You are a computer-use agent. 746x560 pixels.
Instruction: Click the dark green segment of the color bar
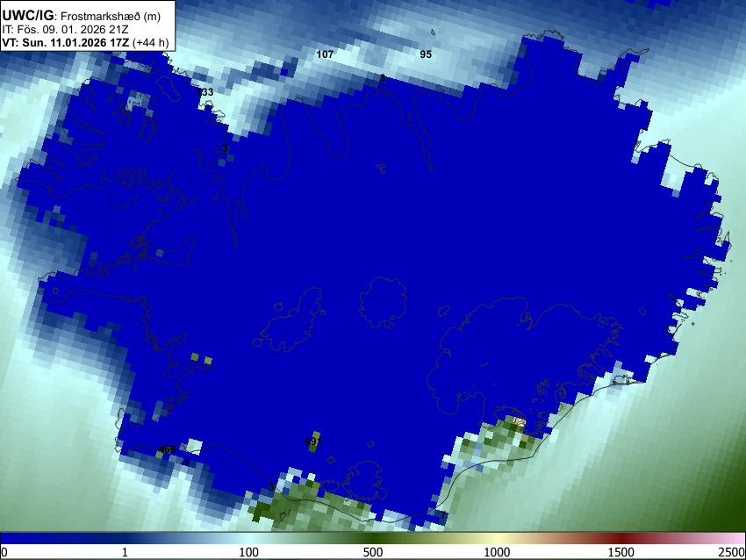[373, 539]
